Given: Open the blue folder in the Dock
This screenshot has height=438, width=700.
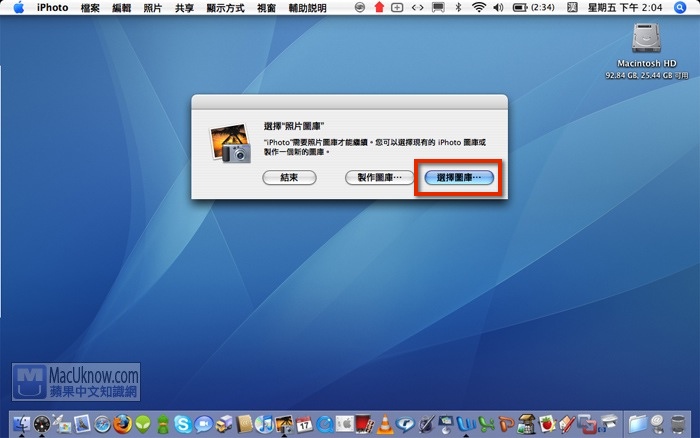Looking at the screenshot, I should pos(638,424).
